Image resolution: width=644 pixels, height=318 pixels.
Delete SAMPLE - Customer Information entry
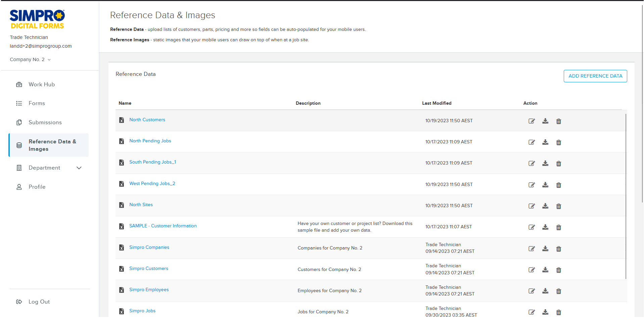point(559,227)
